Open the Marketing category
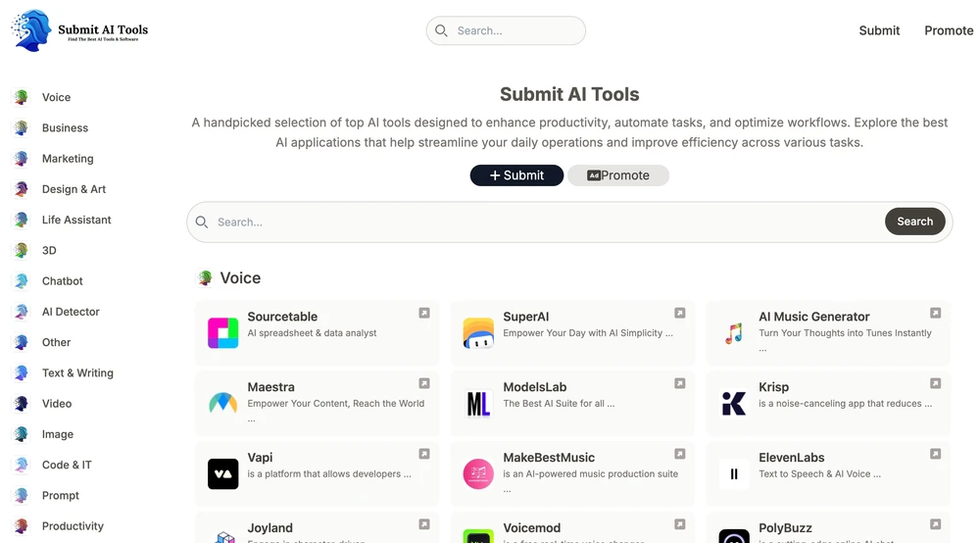980x543 pixels. (x=68, y=159)
